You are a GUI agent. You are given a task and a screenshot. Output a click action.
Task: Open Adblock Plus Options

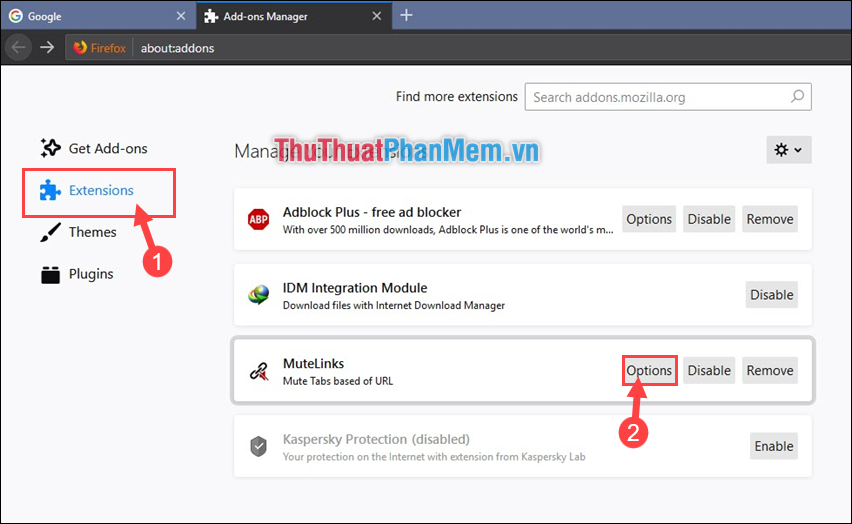649,219
